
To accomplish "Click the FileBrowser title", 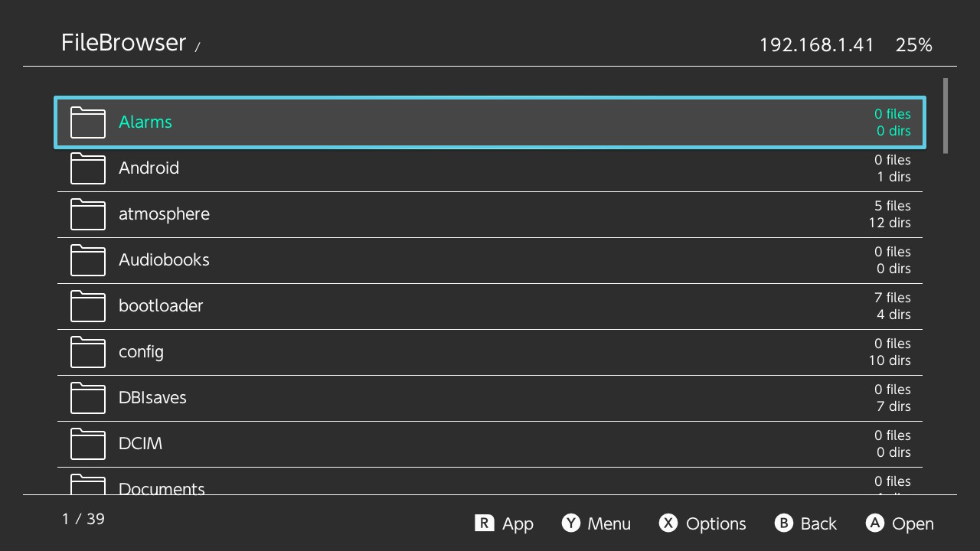I will tap(123, 43).
